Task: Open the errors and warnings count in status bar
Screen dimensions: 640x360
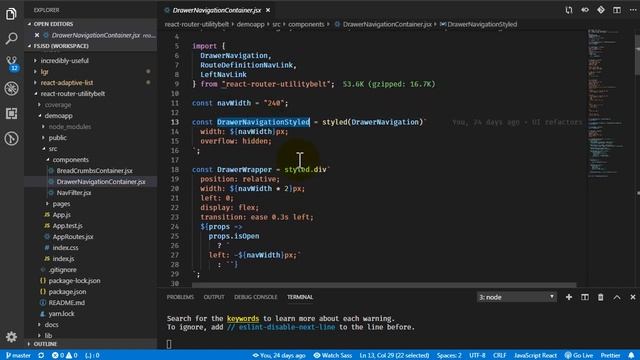Action: coord(64,356)
